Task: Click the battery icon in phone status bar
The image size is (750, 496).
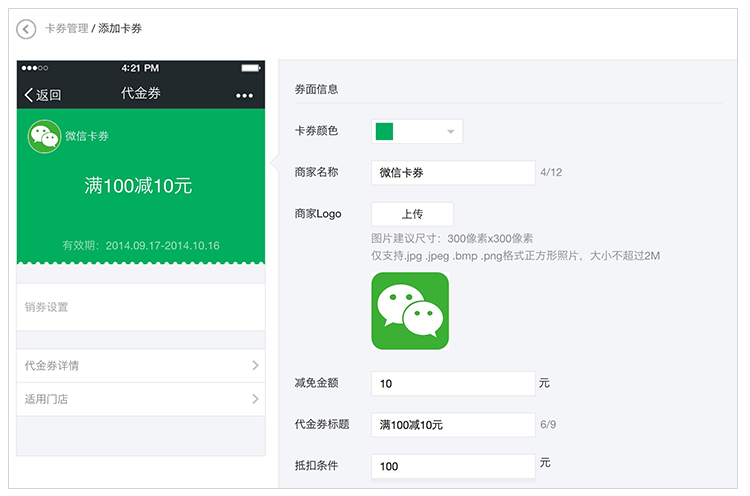Action: point(251,68)
